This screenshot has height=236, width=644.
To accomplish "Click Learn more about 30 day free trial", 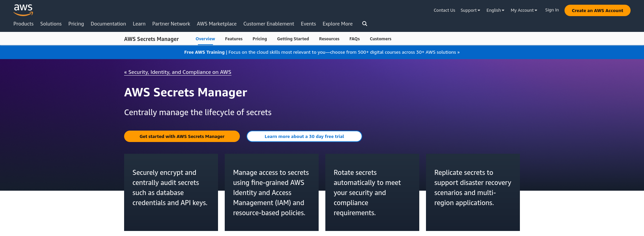I will (304, 136).
